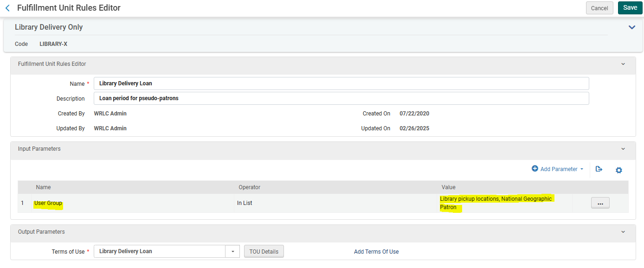
Task: Collapse the Fulfillment Unit Rules Editor panel
Action: [x=623, y=64]
